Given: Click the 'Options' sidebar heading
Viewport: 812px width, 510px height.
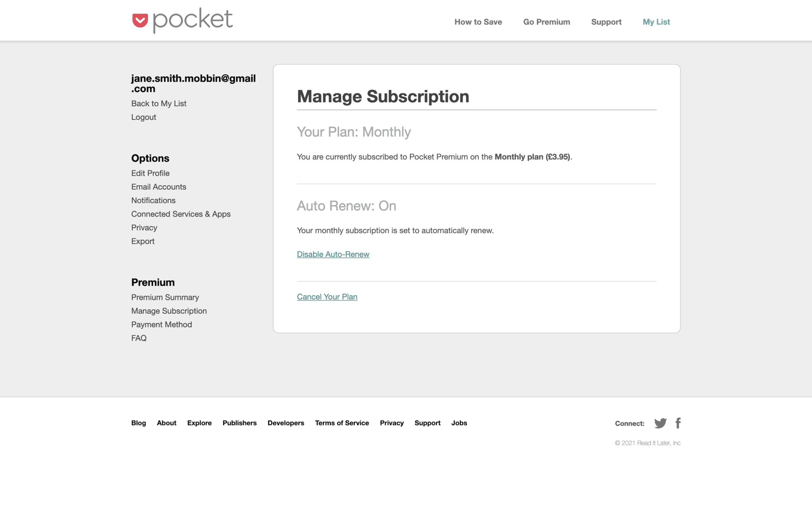Looking at the screenshot, I should (150, 158).
